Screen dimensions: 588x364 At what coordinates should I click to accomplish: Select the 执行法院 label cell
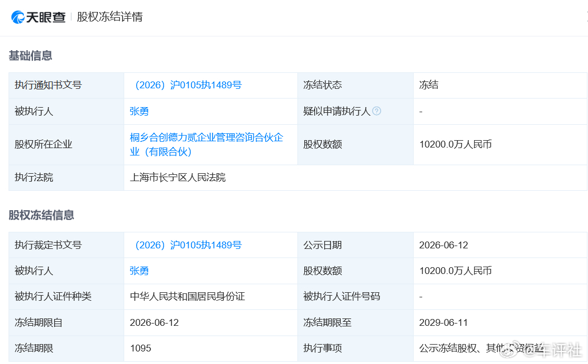pyautogui.click(x=66, y=178)
